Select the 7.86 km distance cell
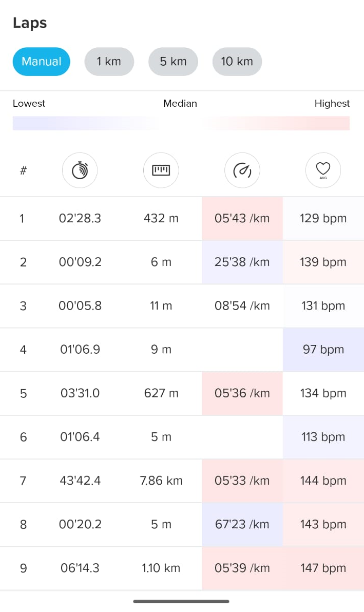This screenshot has width=364, height=612. click(161, 481)
